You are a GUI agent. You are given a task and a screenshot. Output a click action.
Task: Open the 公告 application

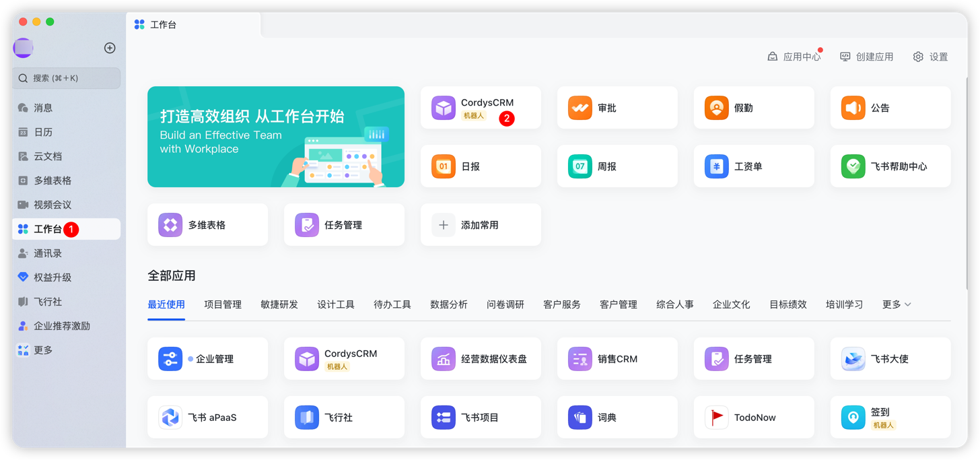click(890, 107)
